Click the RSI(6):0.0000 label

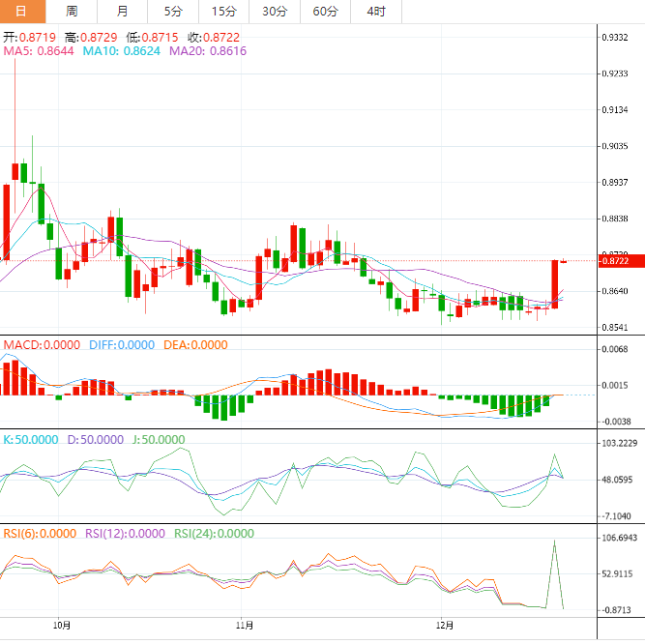tap(40, 534)
